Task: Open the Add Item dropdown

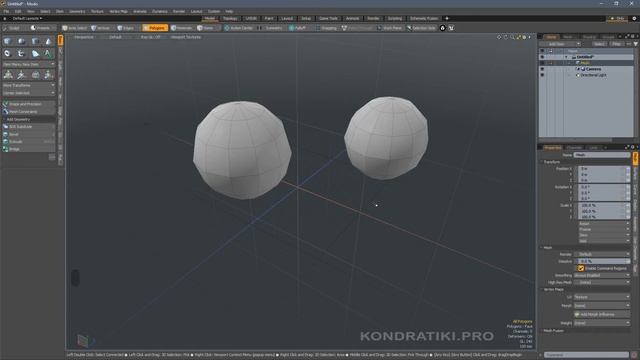Action: pyautogui.click(x=560, y=44)
